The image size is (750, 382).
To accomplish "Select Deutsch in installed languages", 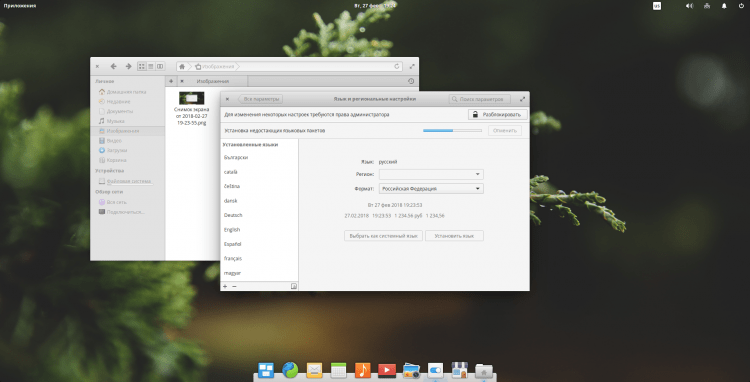I will pos(259,215).
